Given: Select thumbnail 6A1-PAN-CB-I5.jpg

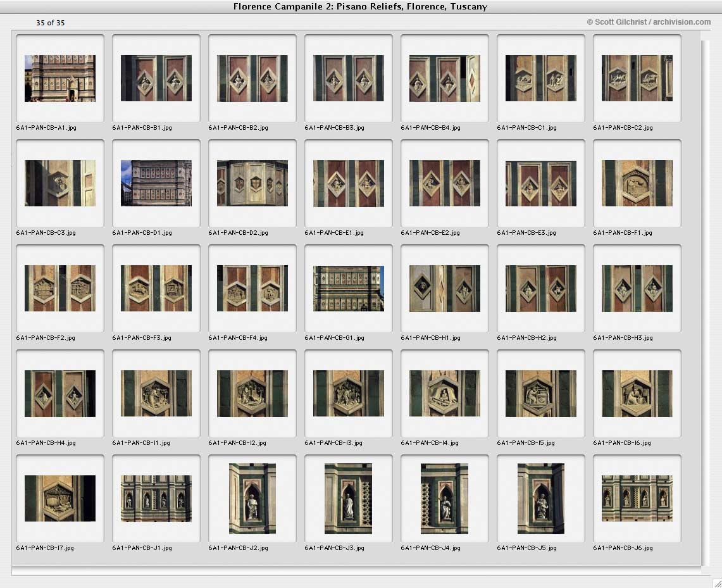Looking at the screenshot, I should (x=541, y=393).
